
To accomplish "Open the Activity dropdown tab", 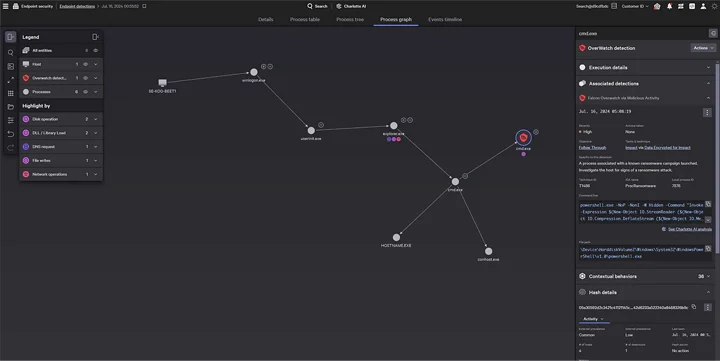I will [593, 319].
